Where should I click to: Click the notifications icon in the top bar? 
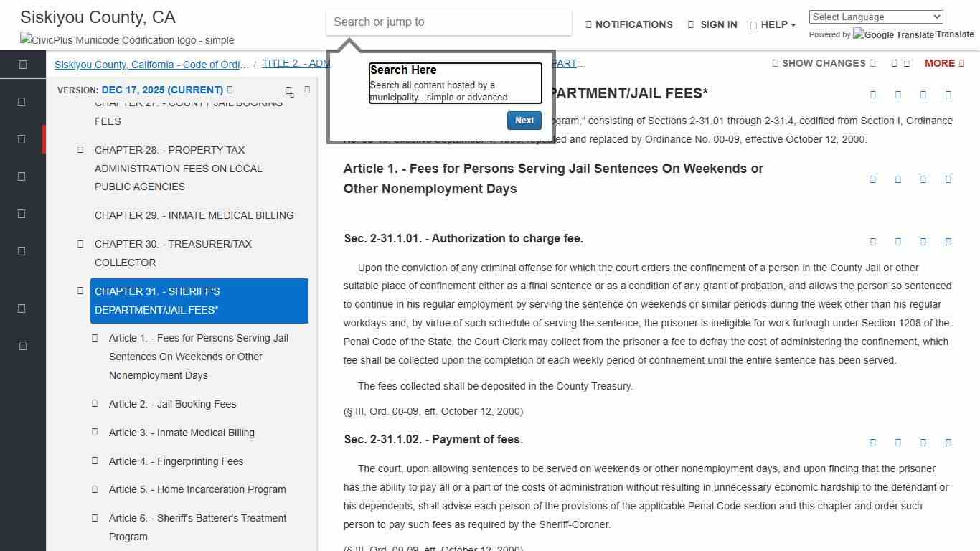point(589,24)
